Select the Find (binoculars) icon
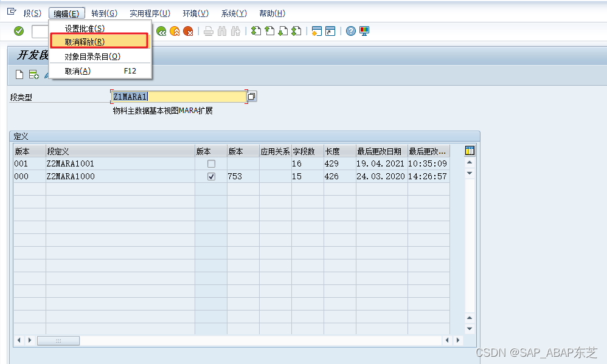The width and height of the screenshot is (607, 364). tap(222, 31)
